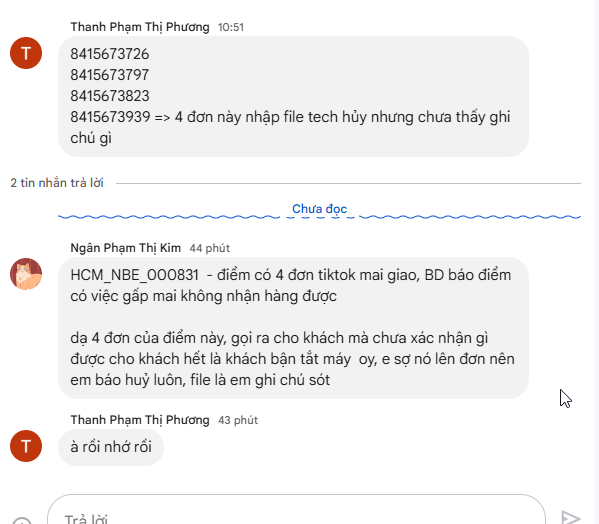Image resolution: width=599 pixels, height=524 pixels.
Task: Open the plus attachment icon beside reply box
Action: 22,521
